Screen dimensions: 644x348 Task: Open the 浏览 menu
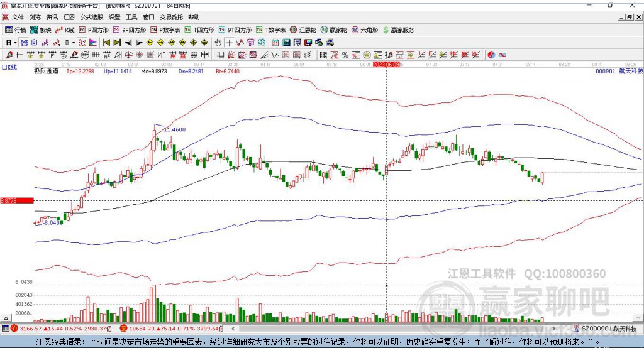point(35,17)
